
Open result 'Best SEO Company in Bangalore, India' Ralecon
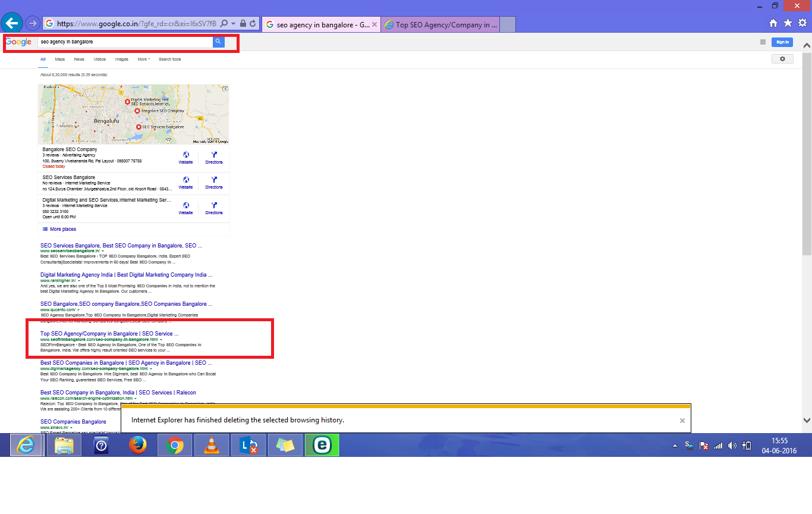[x=118, y=393]
